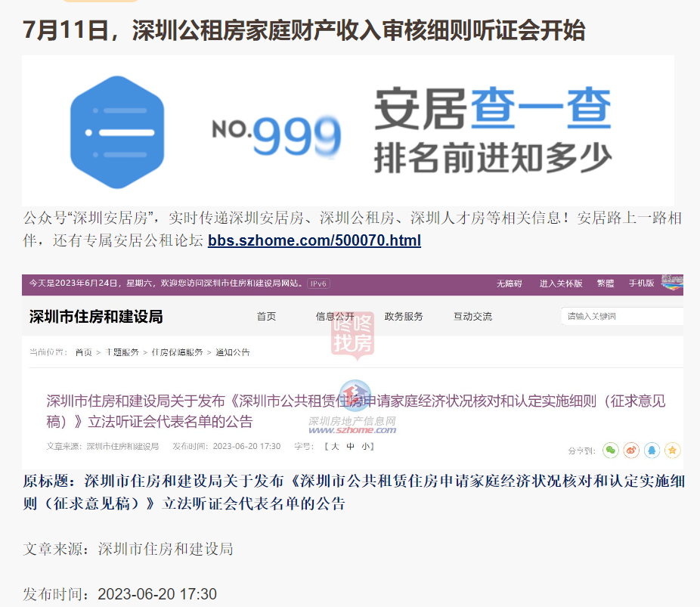Click the keyword search input field
Screen dimensions: 700x607
coord(622,317)
